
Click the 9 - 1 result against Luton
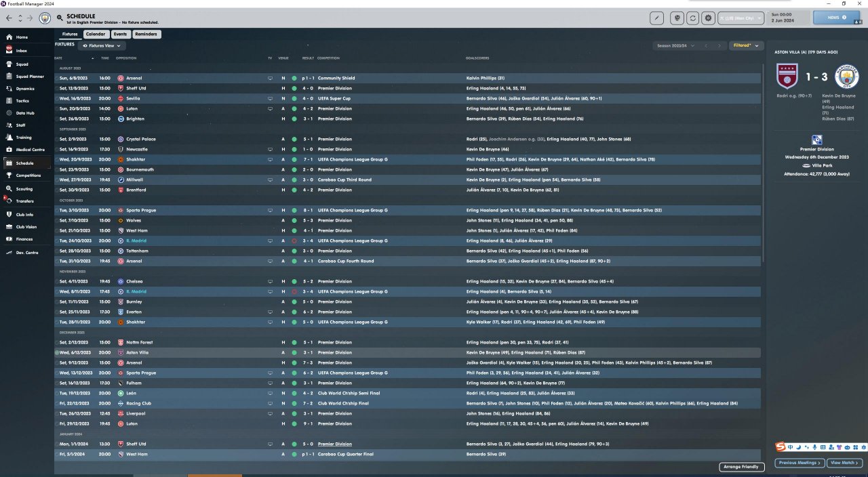point(308,423)
